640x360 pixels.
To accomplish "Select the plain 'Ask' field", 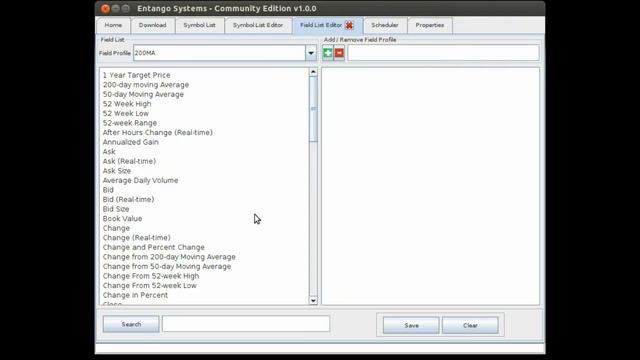I will [x=109, y=152].
